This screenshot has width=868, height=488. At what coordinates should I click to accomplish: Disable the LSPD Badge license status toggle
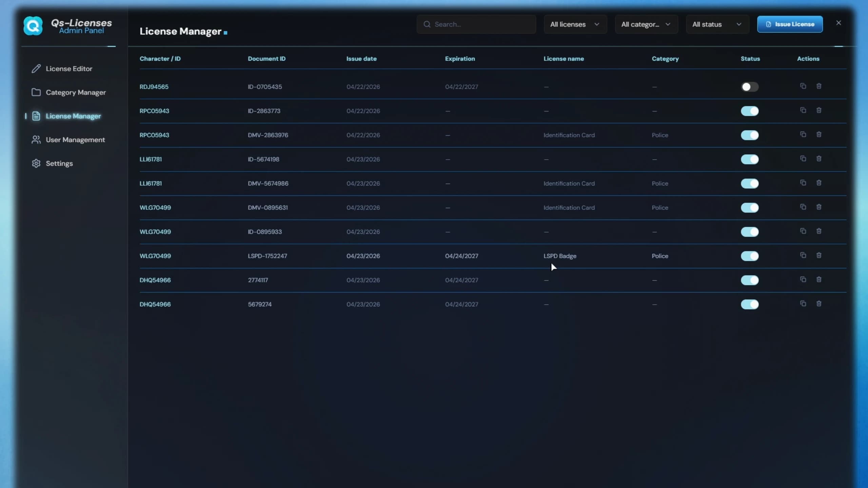750,256
